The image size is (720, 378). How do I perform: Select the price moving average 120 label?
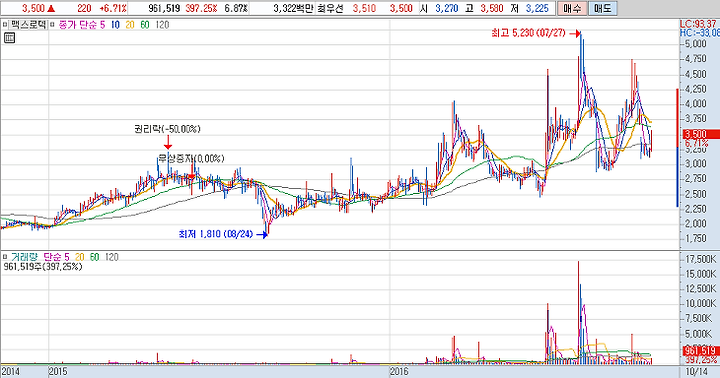point(162,25)
